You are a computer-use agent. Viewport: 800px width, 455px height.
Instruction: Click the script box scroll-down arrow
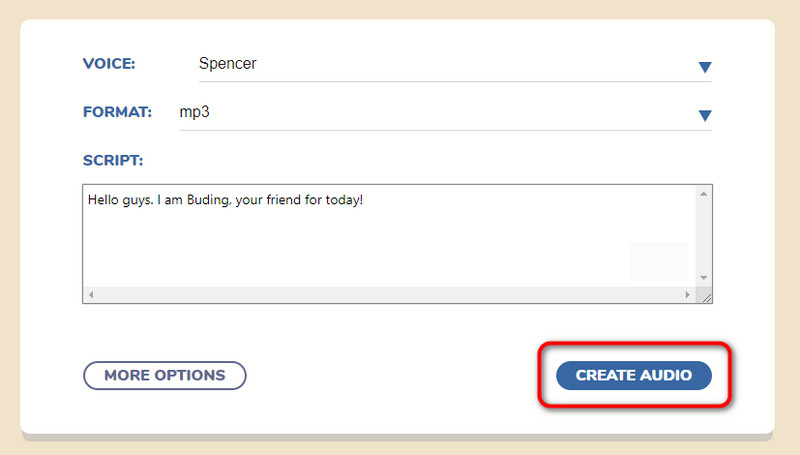coord(703,277)
